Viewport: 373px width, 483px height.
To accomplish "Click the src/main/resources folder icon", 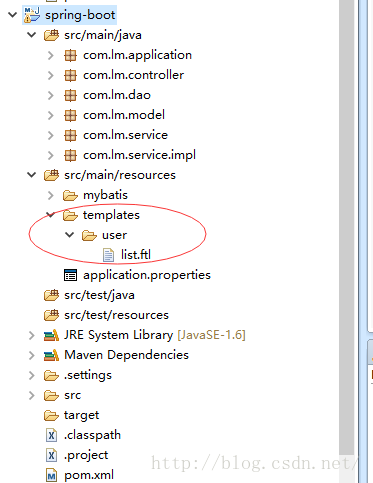I will click(x=51, y=175).
